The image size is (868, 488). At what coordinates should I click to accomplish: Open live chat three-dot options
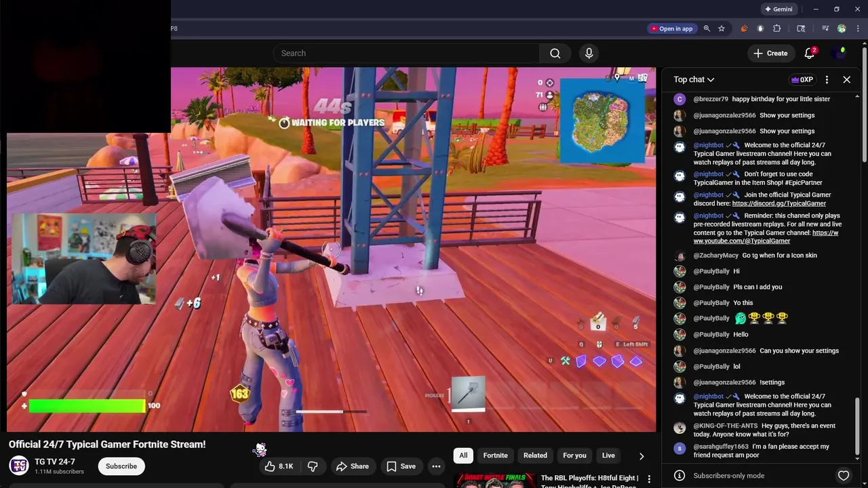[x=827, y=79]
